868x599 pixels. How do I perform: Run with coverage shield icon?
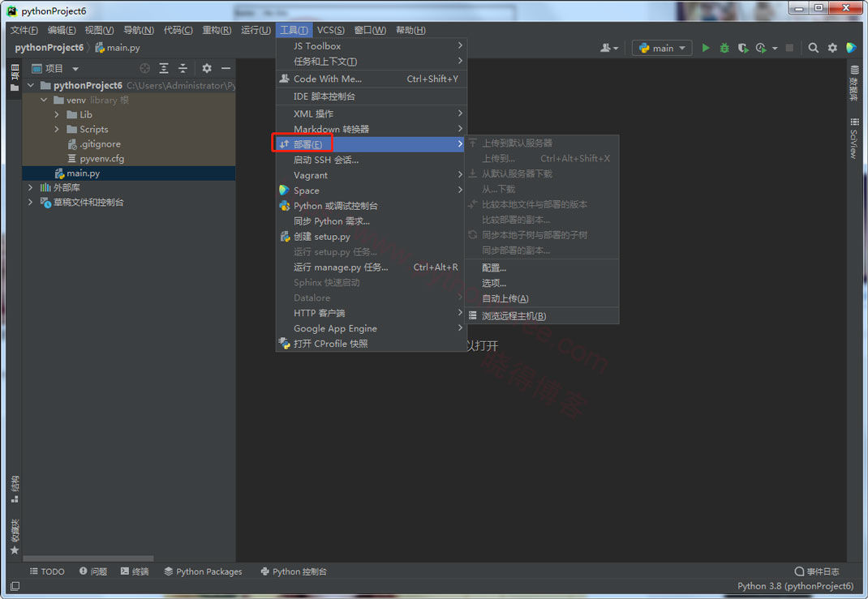coord(743,48)
